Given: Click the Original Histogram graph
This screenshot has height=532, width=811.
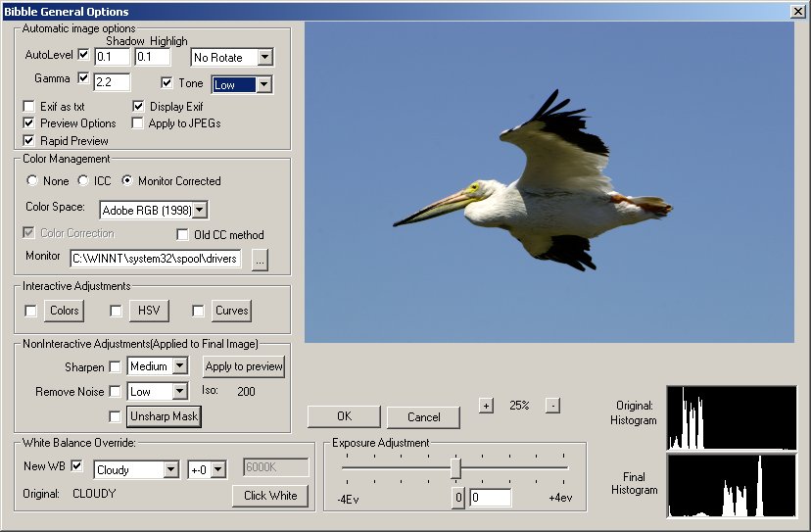Looking at the screenshot, I should tap(732, 417).
